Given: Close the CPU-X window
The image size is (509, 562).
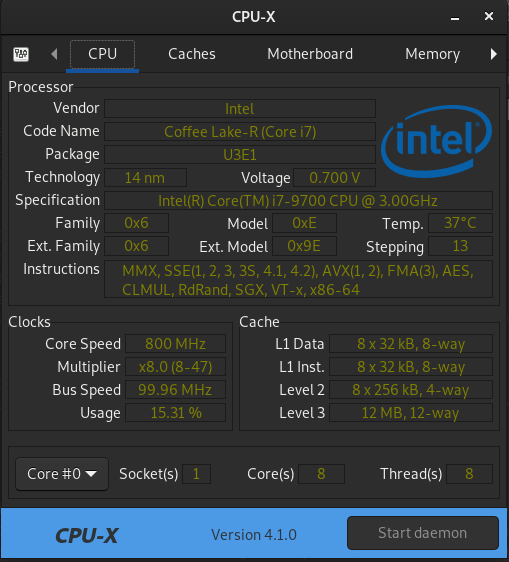Looking at the screenshot, I should coord(489,16).
